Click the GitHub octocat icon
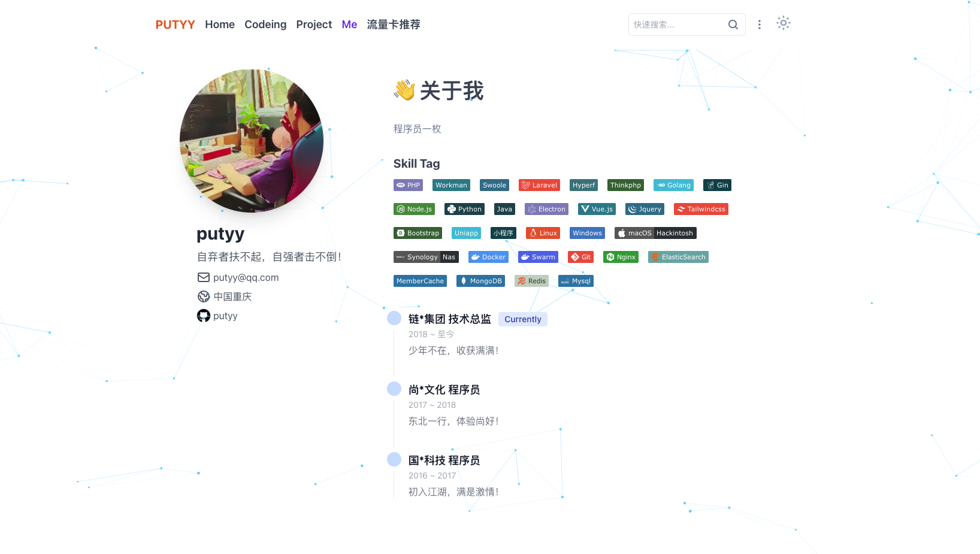Screen dimensions: 980x554 [204, 316]
